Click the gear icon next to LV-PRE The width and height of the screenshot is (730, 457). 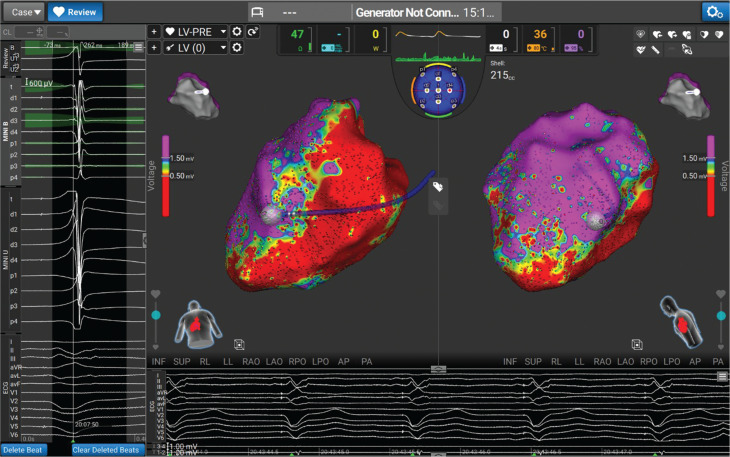pos(237,32)
